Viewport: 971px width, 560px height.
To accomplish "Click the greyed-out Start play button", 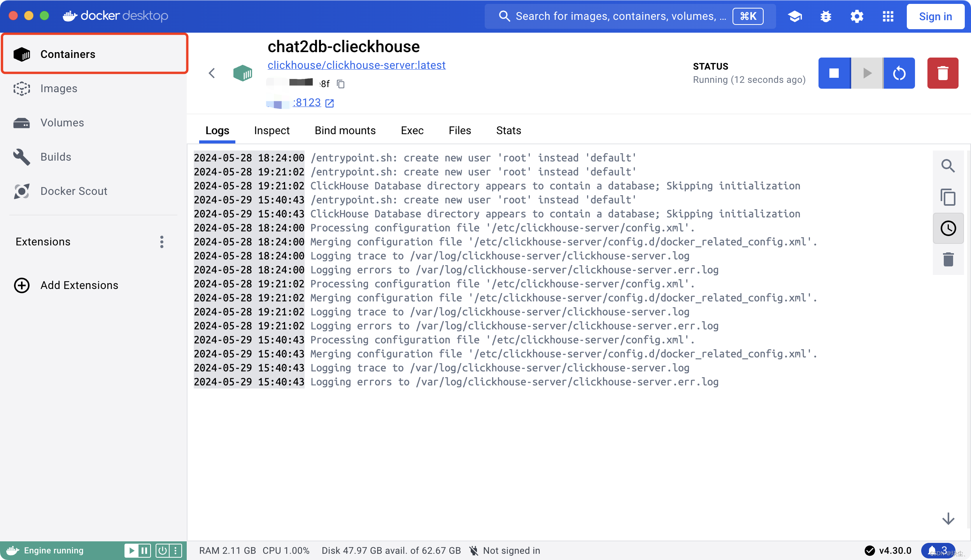I will (867, 73).
